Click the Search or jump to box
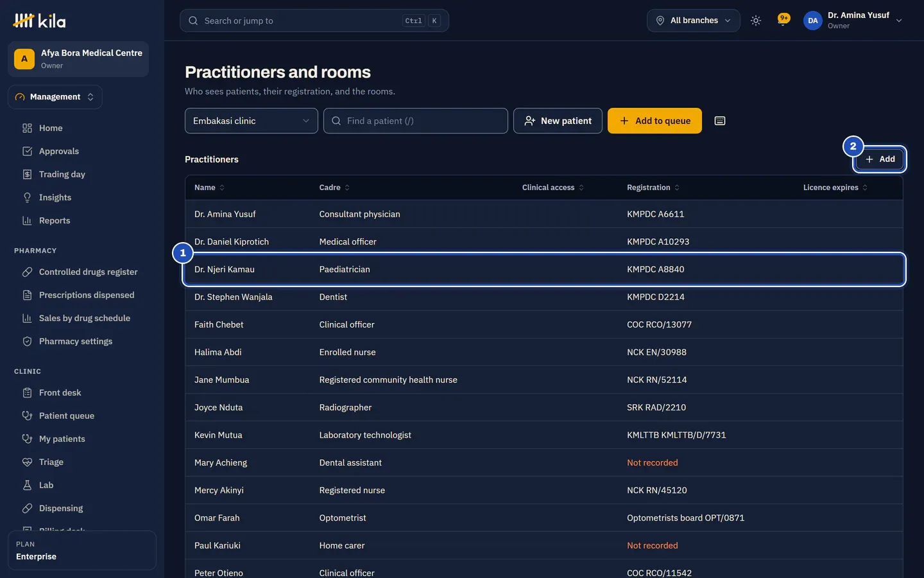 pos(314,21)
